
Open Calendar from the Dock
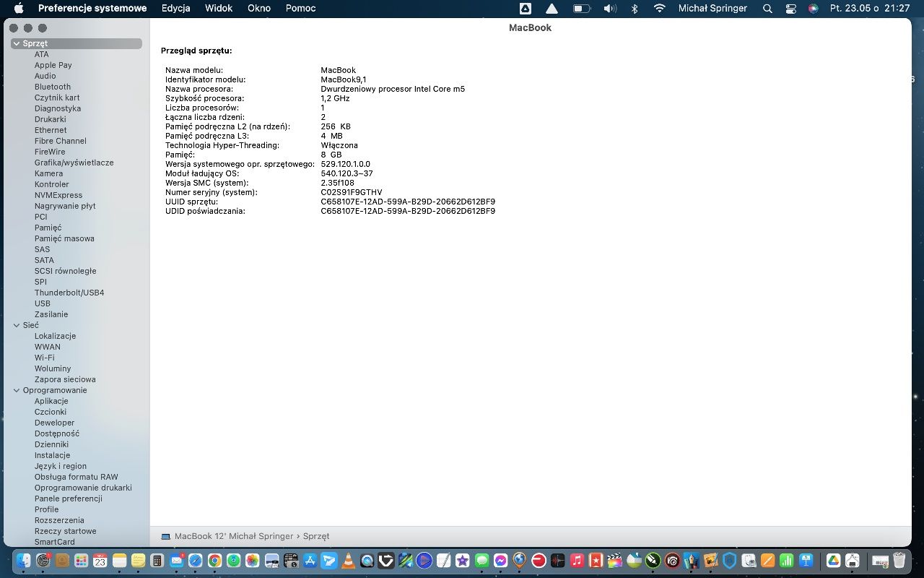pyautogui.click(x=100, y=560)
